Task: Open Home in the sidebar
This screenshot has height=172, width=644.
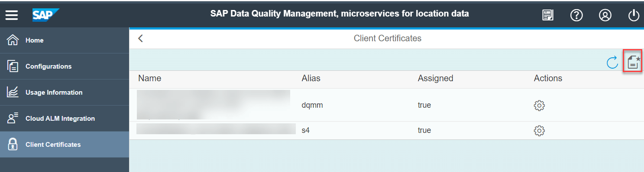Action: tap(65, 40)
